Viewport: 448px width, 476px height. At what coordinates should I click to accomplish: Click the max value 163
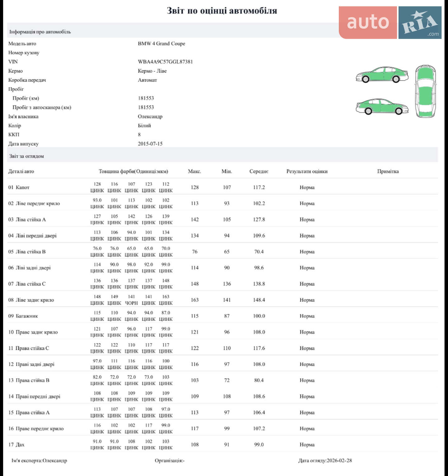pyautogui.click(x=195, y=300)
